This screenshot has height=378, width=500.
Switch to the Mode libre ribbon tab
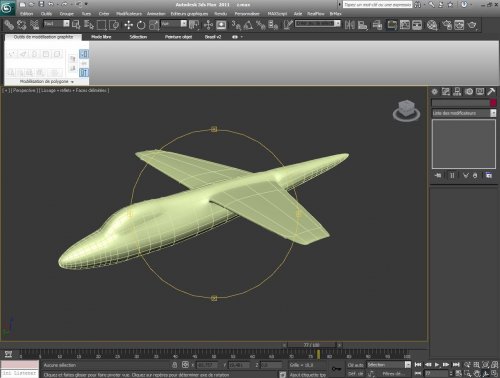point(101,37)
